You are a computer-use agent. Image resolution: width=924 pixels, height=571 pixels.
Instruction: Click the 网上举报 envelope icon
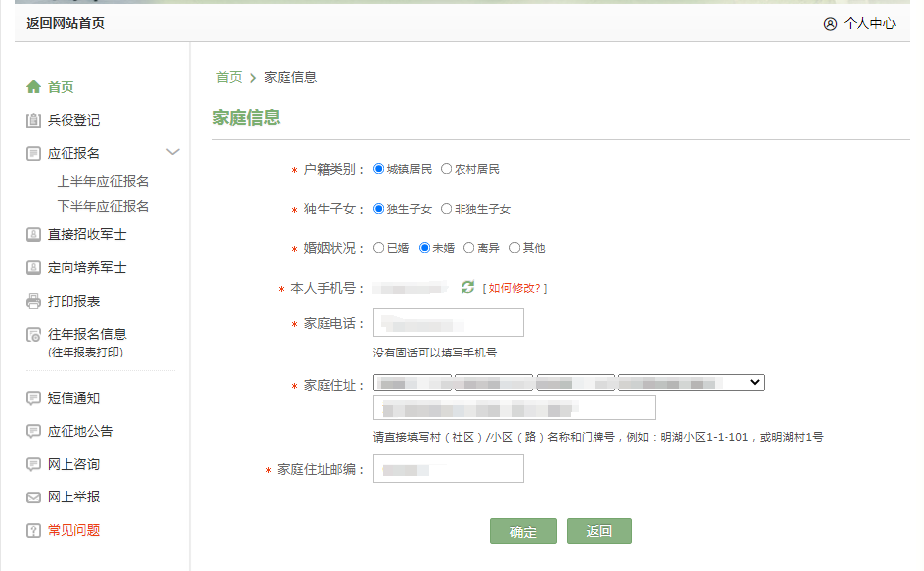(x=33, y=498)
